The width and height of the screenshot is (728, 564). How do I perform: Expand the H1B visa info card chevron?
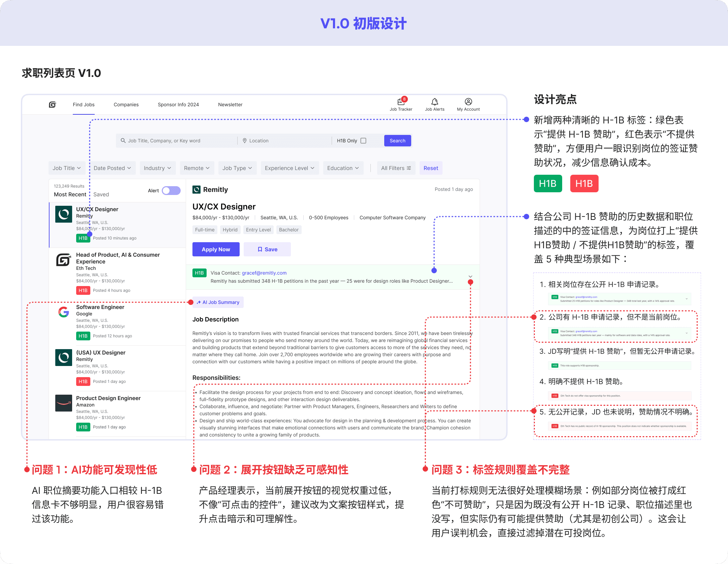pos(471,277)
